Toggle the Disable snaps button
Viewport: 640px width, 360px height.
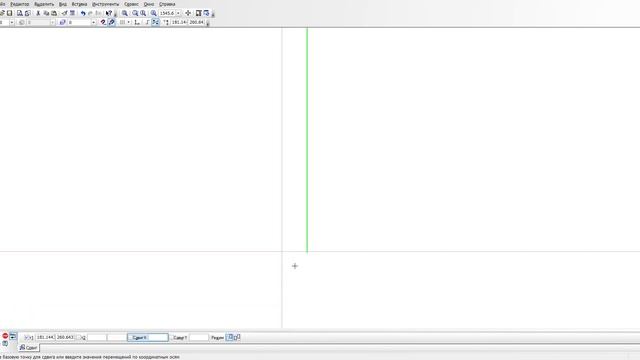(x=111, y=22)
